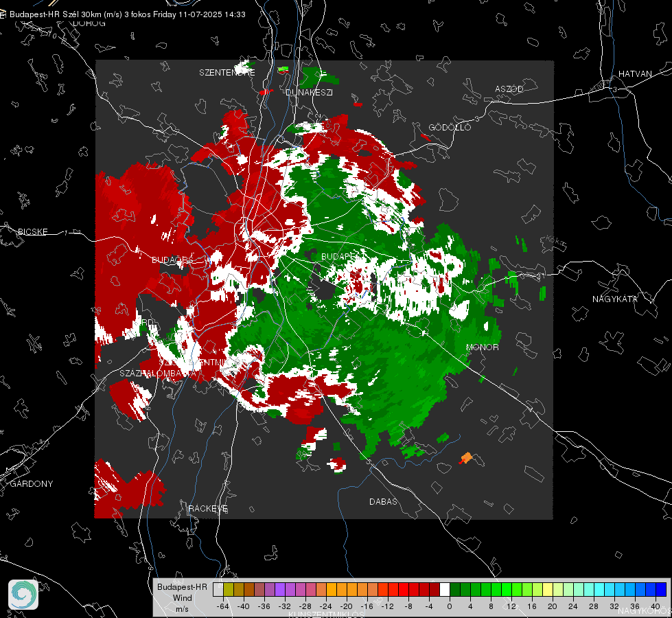Click the GÖDÖLLO town label
The image size is (672, 618).
click(x=450, y=127)
